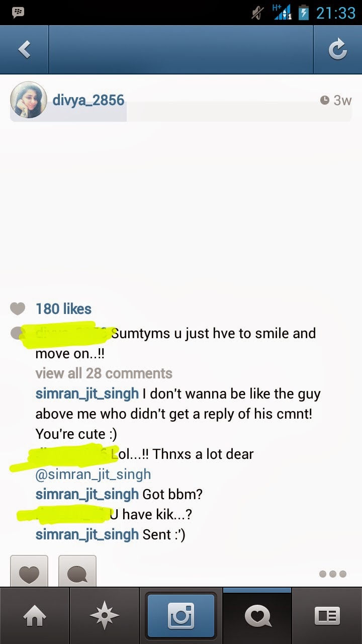Open the Home feed tab
This screenshot has height=644, width=362.
pos(34,616)
